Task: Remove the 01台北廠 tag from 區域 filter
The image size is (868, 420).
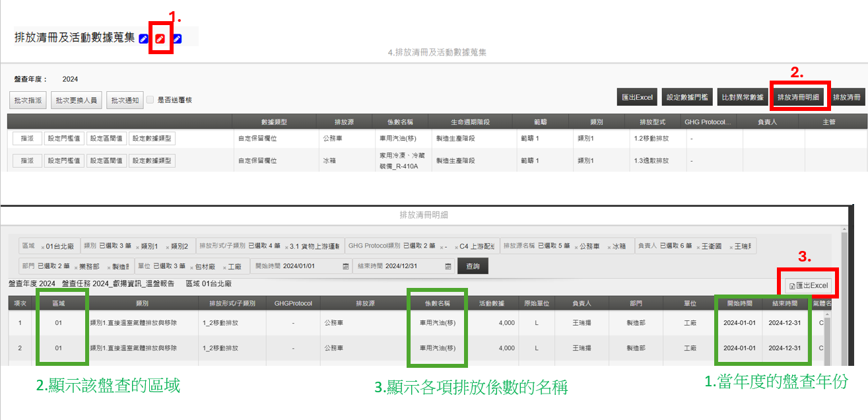Action: coord(43,247)
